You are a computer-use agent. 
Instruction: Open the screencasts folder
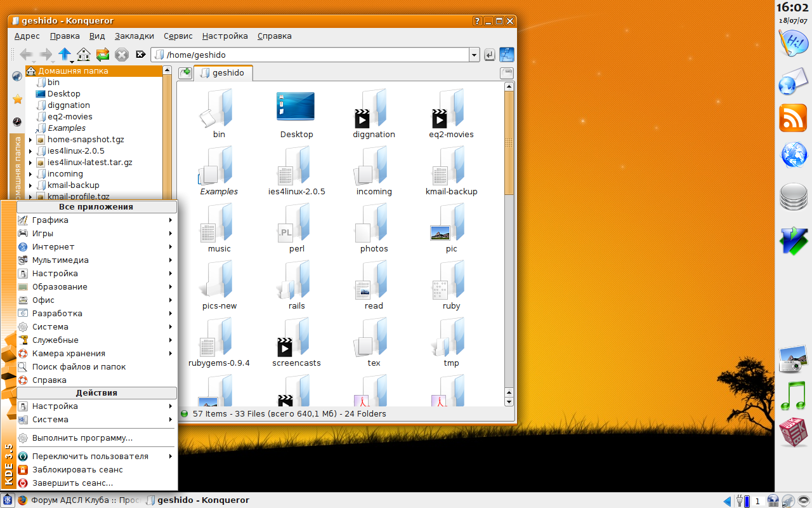pyautogui.click(x=296, y=344)
